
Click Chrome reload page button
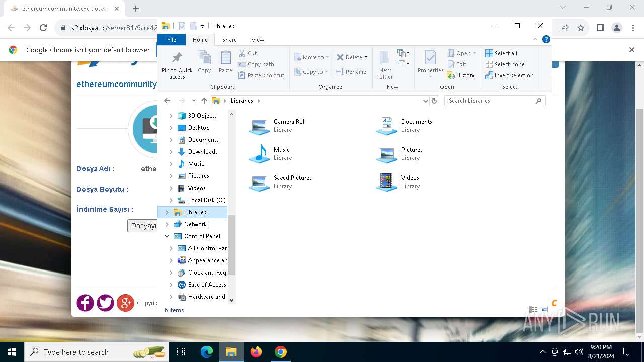click(x=43, y=28)
